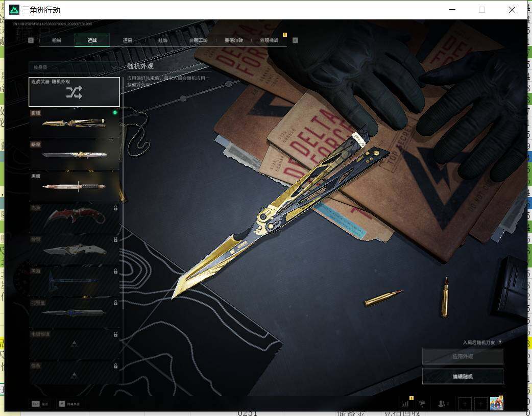
Task: Open the player avatar at bottom right
Action: (x=496, y=403)
